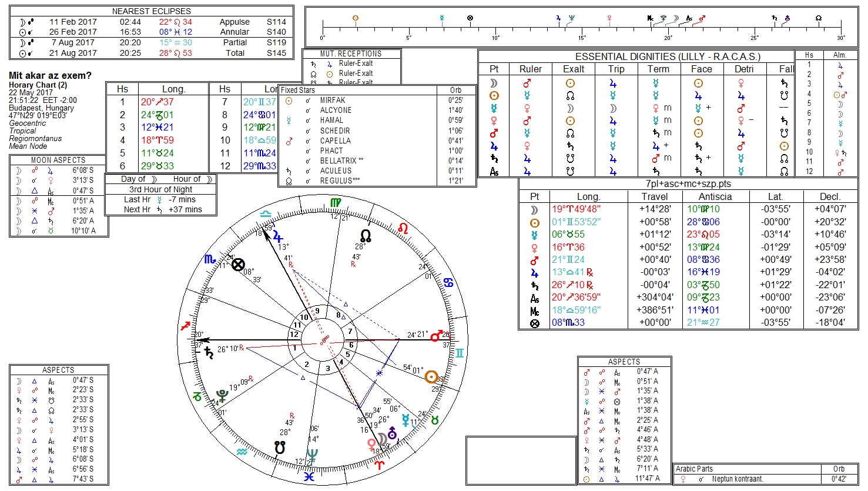Select the North Node marker on the degree strip

819,18
